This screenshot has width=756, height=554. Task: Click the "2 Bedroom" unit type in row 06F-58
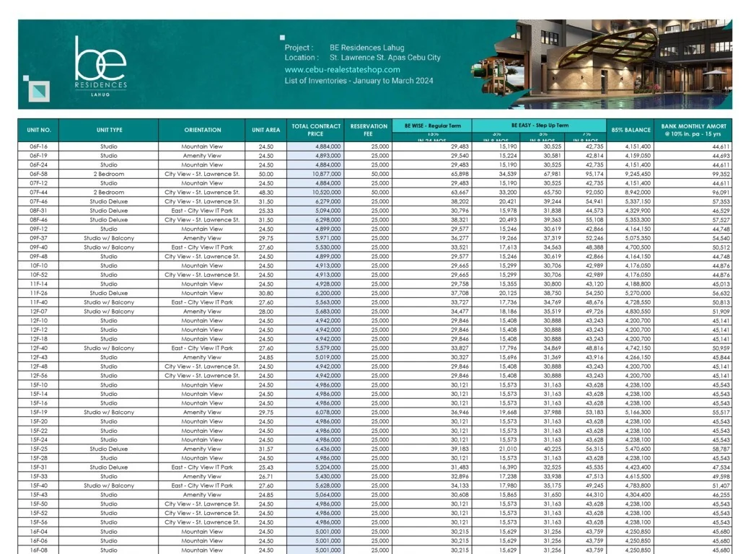click(109, 174)
